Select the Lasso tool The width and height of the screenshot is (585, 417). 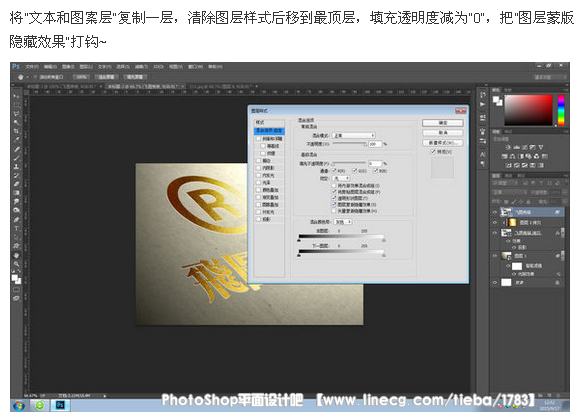[16, 113]
